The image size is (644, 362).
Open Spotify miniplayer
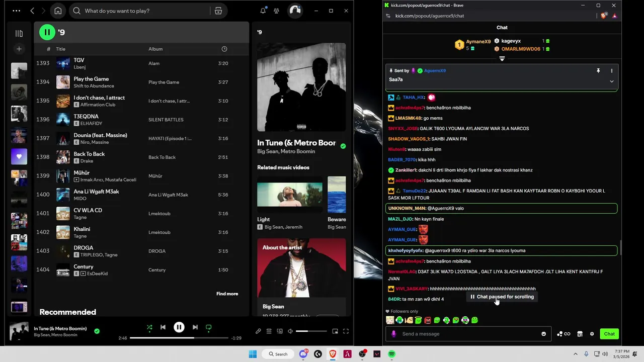[335, 331]
